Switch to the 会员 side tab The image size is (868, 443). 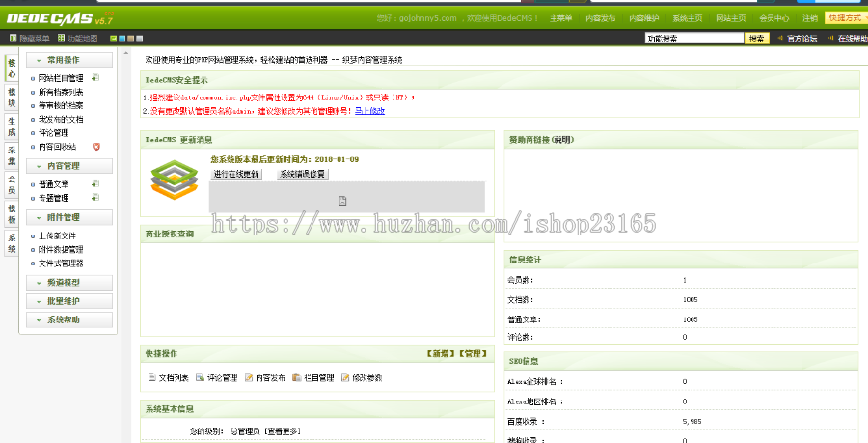[x=12, y=185]
